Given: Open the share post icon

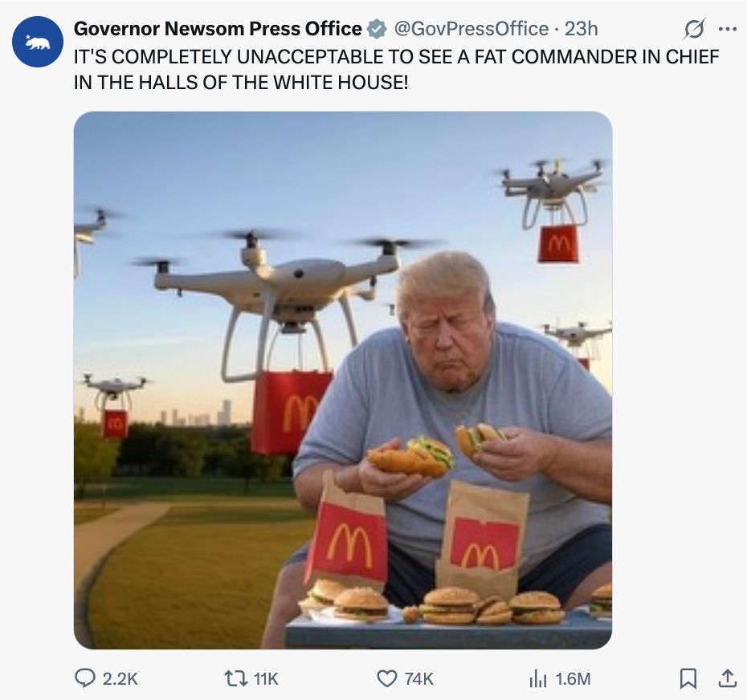Looking at the screenshot, I should [x=728, y=678].
